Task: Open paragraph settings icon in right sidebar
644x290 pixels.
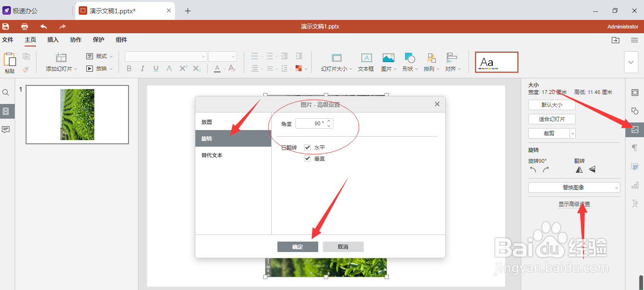Action: [635, 148]
